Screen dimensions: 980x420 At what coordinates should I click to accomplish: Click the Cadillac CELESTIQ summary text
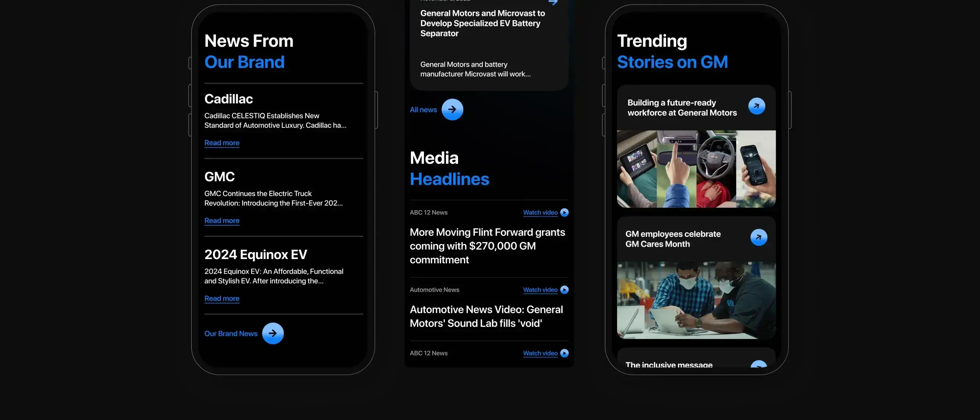(275, 121)
